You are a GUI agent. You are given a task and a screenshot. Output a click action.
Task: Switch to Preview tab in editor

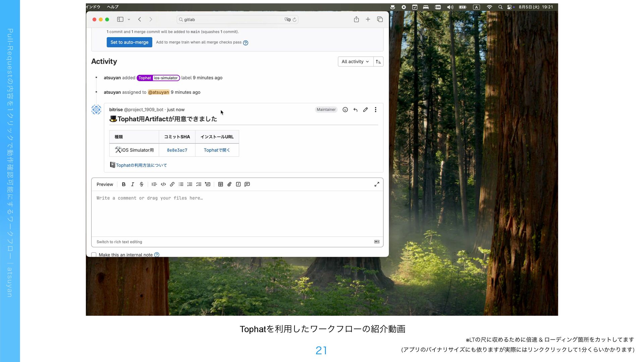105,184
